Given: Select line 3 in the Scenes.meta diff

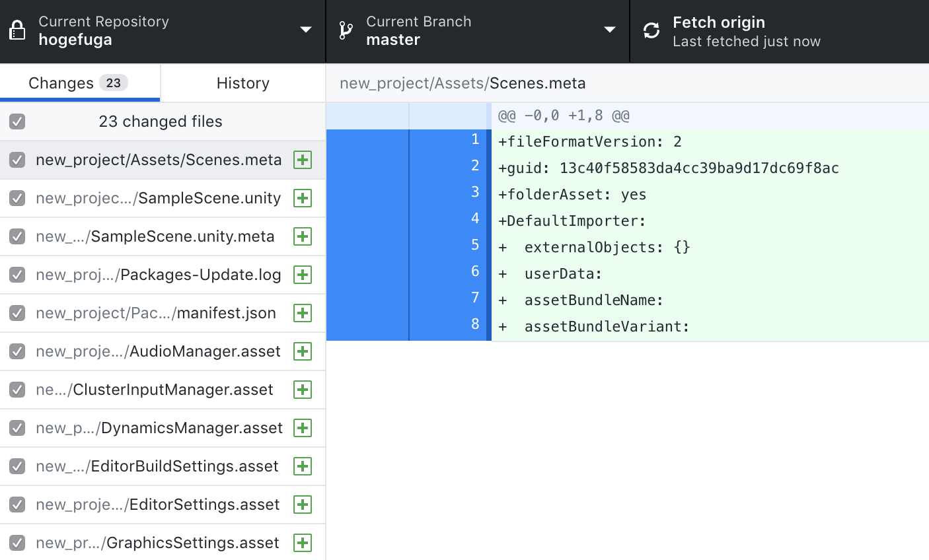Looking at the screenshot, I should pos(628,194).
